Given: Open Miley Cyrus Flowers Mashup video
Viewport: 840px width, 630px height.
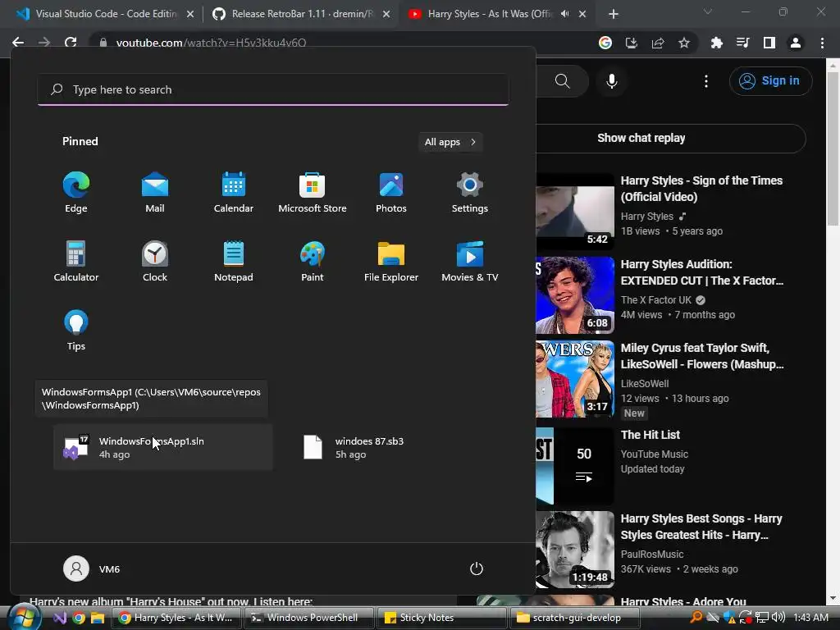Looking at the screenshot, I should [702, 356].
